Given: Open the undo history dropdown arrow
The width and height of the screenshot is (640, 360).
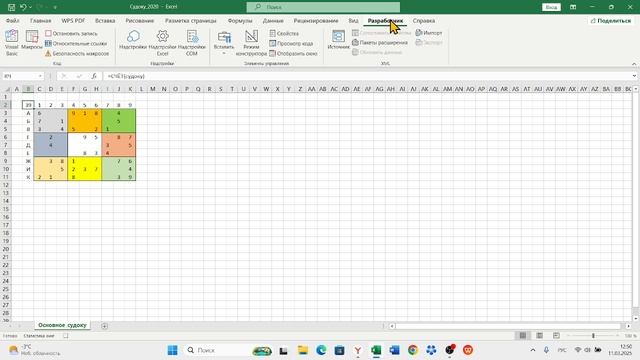Looking at the screenshot, I should point(30,7).
